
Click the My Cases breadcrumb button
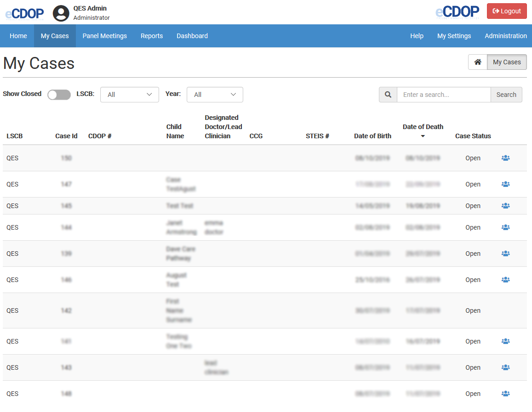coord(507,62)
